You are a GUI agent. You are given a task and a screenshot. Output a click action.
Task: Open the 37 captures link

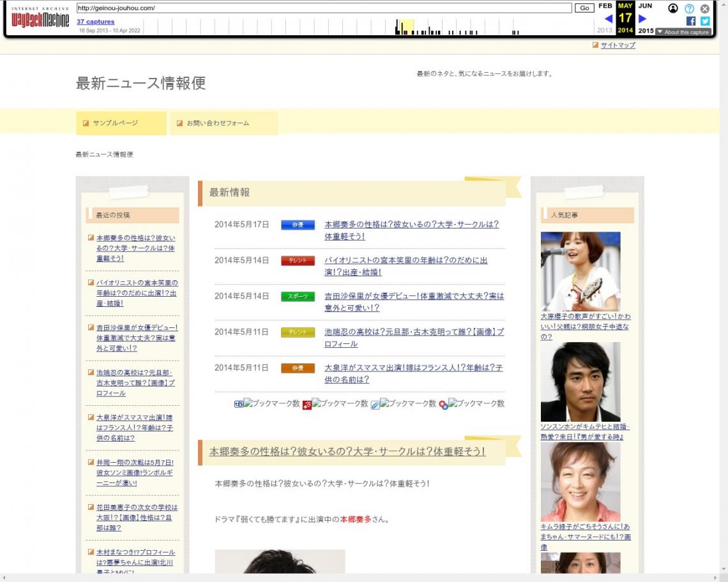point(96,22)
